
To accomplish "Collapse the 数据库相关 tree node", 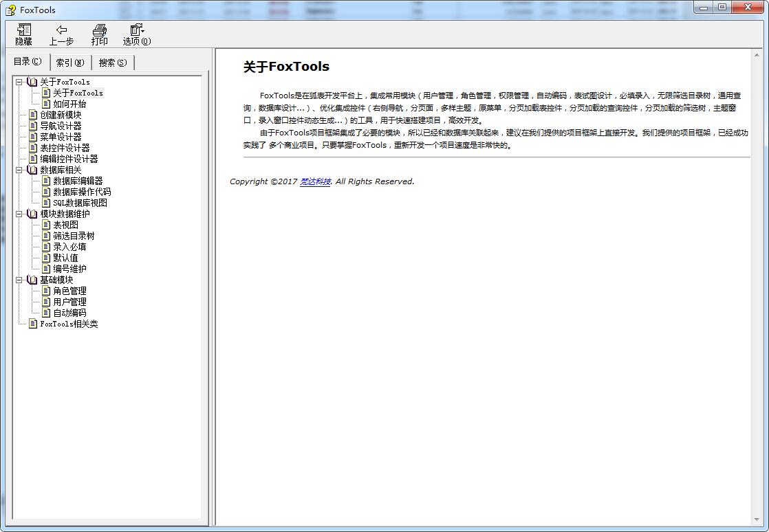I will pos(19,170).
